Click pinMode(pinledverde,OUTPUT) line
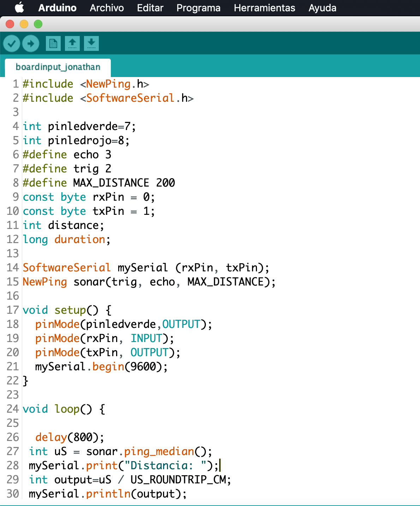The width and height of the screenshot is (420, 506). 124,324
